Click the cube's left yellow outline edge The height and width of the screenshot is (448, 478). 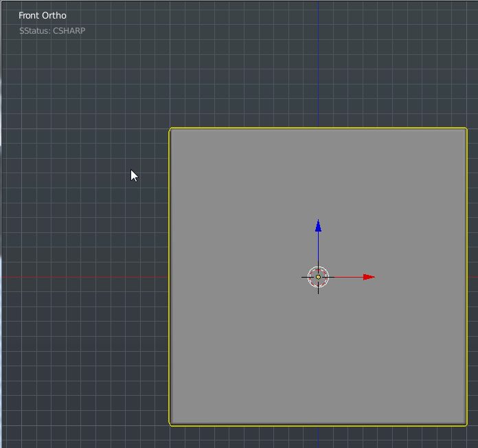170,277
